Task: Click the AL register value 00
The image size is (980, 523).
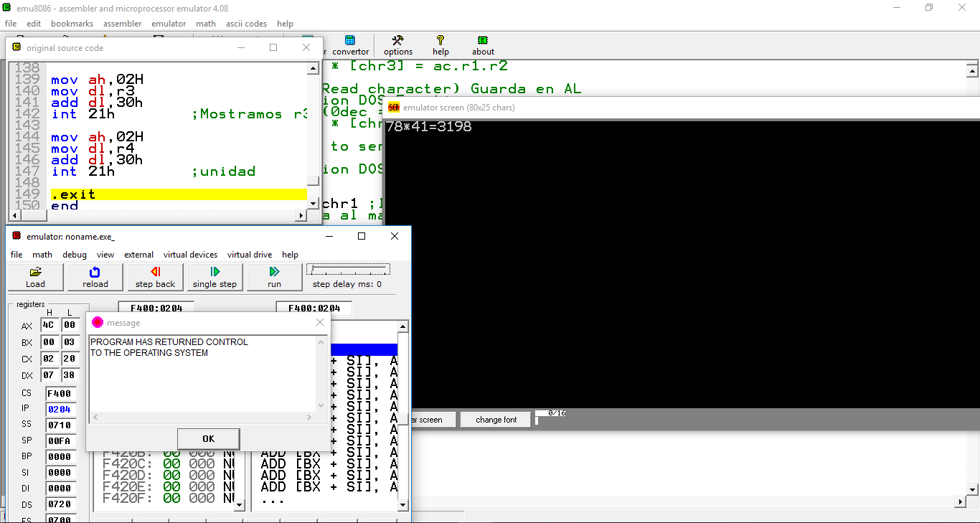Action: click(70, 325)
